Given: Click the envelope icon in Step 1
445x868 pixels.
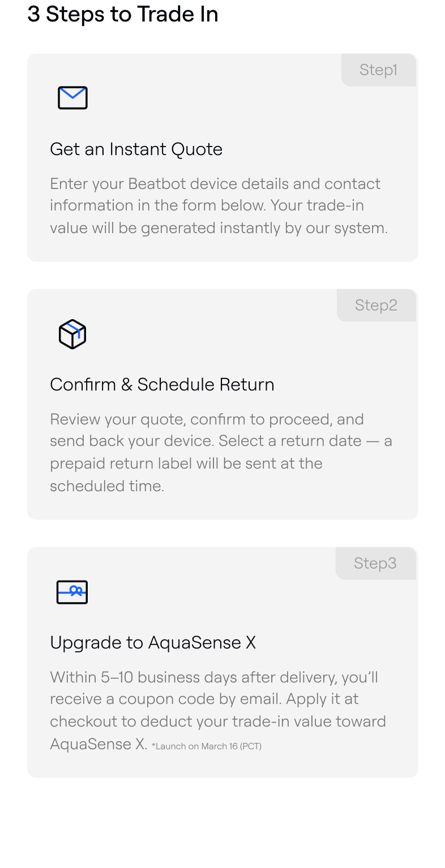Looking at the screenshot, I should pyautogui.click(x=72, y=98).
